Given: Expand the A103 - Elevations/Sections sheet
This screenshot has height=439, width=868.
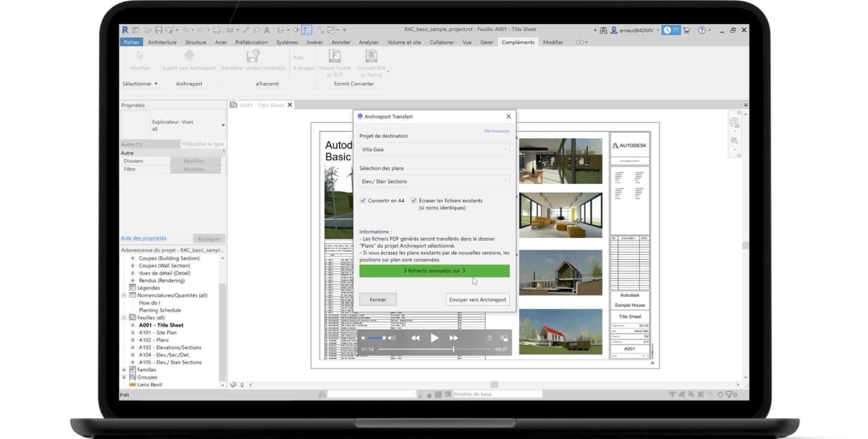Looking at the screenshot, I should (x=132, y=347).
